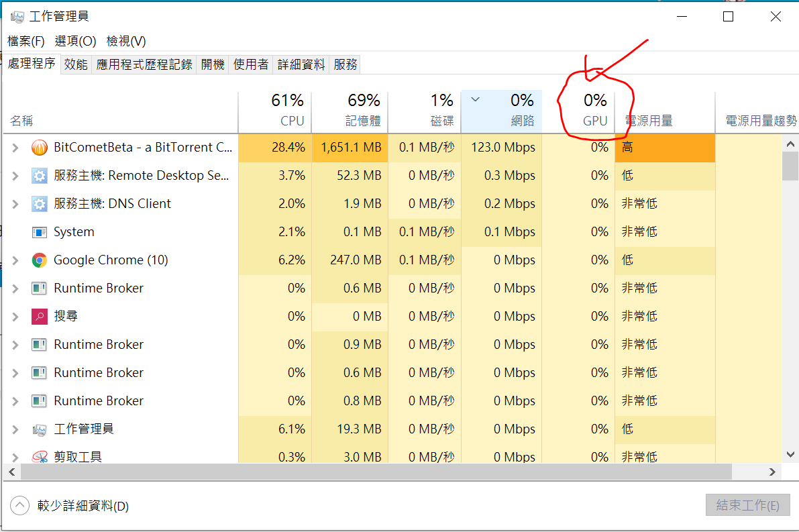Click the vertical scrollbar down arrow

pyautogui.click(x=790, y=454)
